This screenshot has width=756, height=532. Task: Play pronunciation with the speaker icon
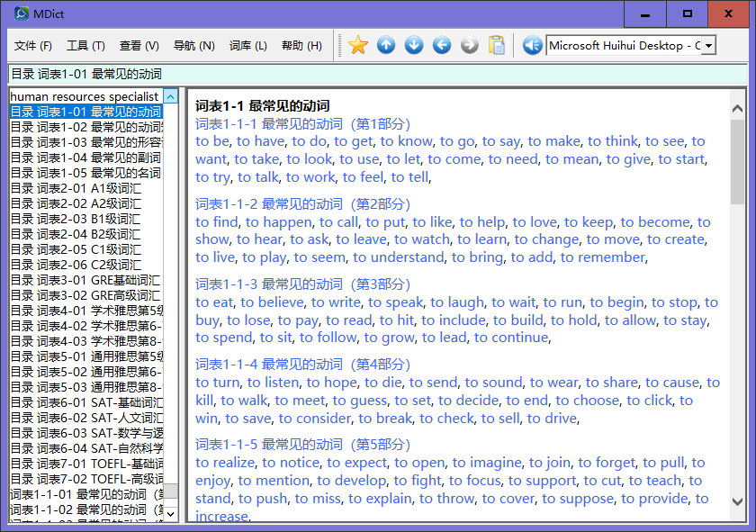[x=532, y=45]
